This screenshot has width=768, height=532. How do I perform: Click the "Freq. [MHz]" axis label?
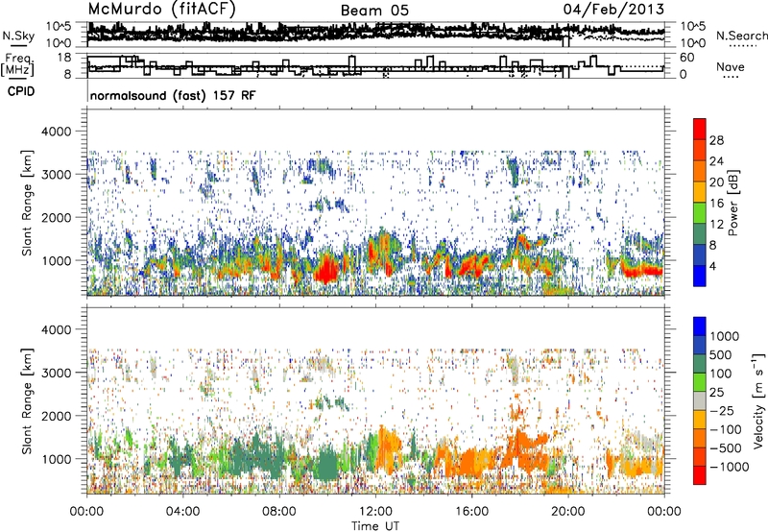(x=17, y=64)
